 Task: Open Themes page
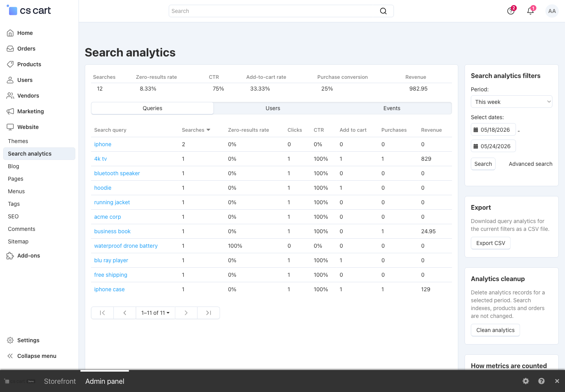click(18, 141)
